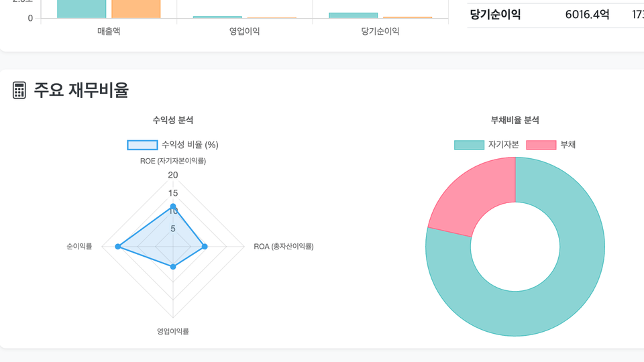Toggle the 자기자본 legend entry

[487, 145]
